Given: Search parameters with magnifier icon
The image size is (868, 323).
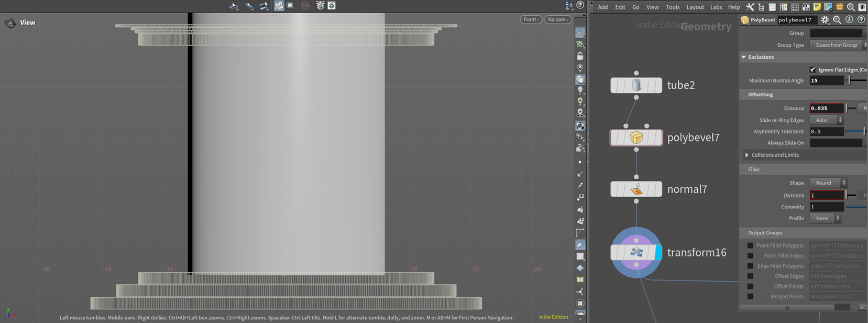Looking at the screenshot, I should (x=837, y=20).
